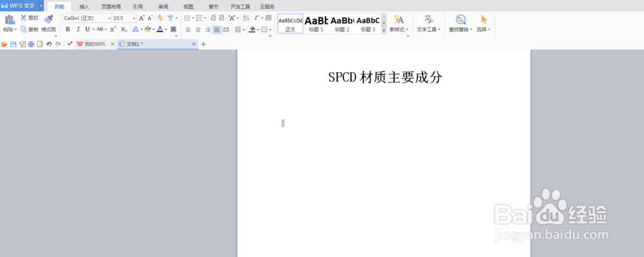644x257 pixels.
Task: Toggle italic formatting
Action: (78, 29)
